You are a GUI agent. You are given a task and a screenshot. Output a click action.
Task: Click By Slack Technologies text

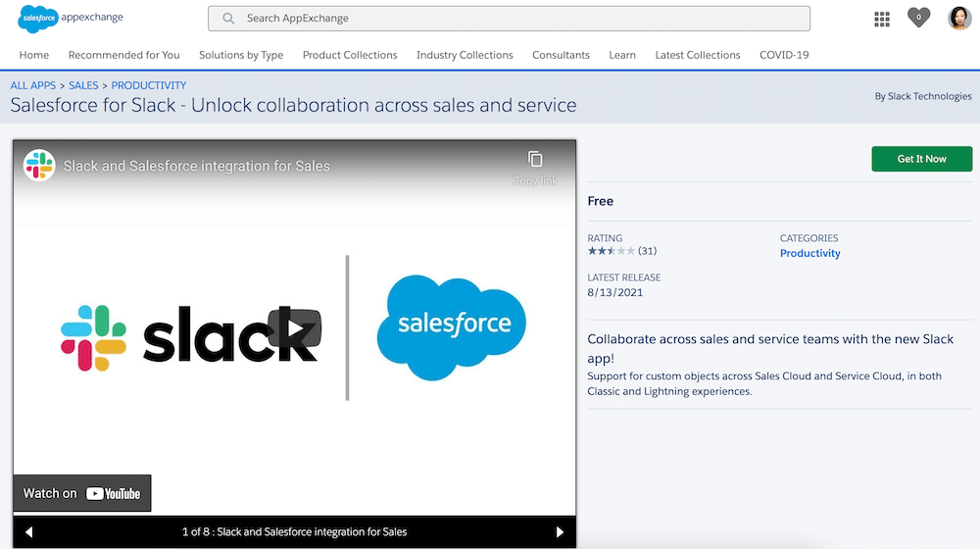tap(922, 96)
